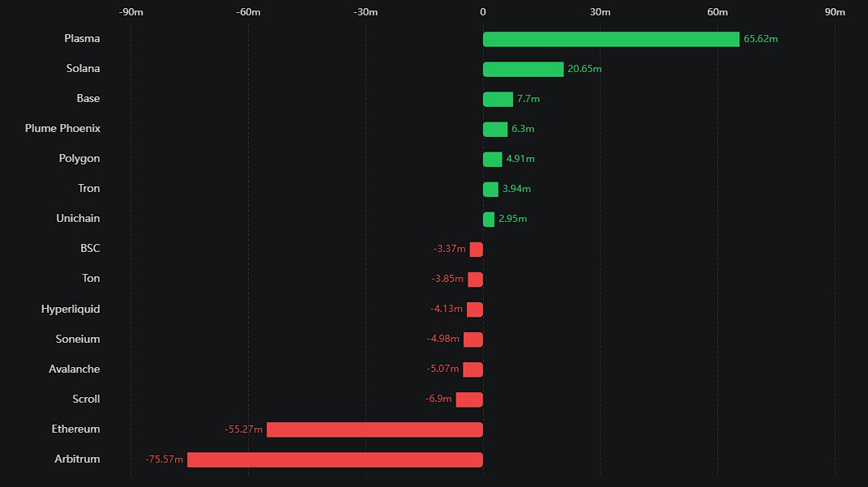Click the Polygon bar in the chart
Screen dimensions: 868x487
tap(492, 159)
